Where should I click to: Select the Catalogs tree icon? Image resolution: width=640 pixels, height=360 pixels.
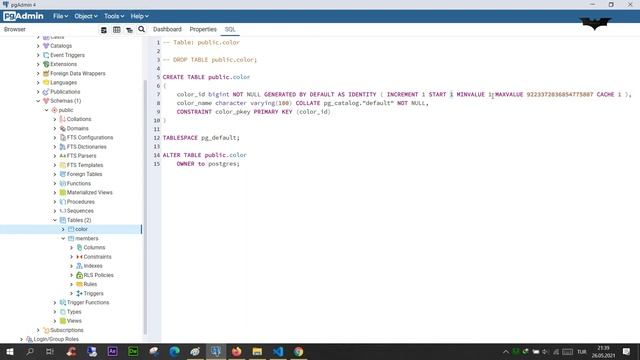tap(46, 46)
